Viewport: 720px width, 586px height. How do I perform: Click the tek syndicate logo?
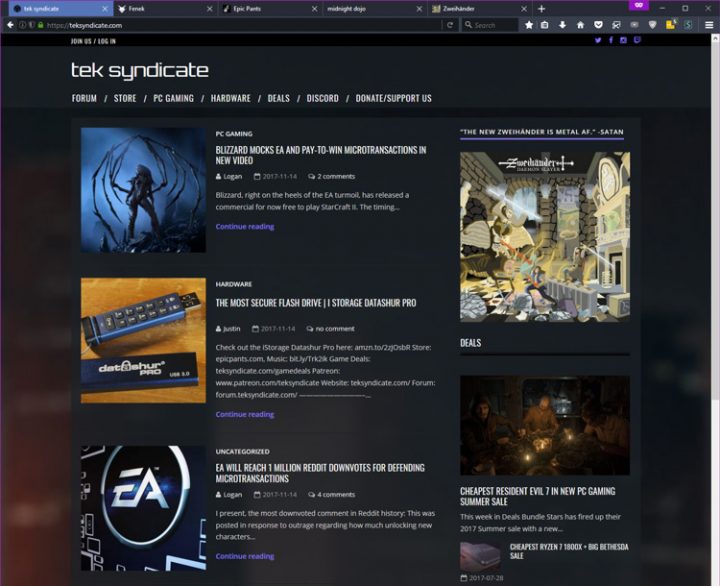pyautogui.click(x=140, y=70)
